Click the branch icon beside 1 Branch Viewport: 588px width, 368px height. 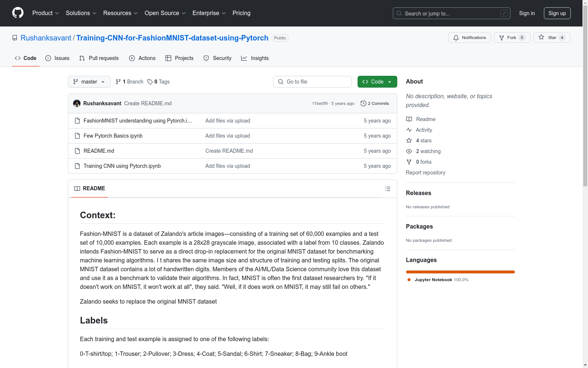pos(118,82)
